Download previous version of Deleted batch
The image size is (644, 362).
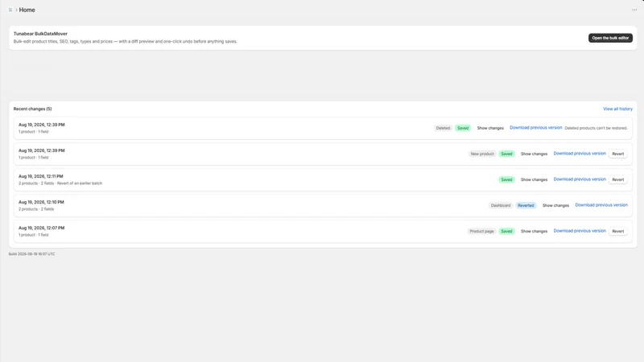[536, 128]
